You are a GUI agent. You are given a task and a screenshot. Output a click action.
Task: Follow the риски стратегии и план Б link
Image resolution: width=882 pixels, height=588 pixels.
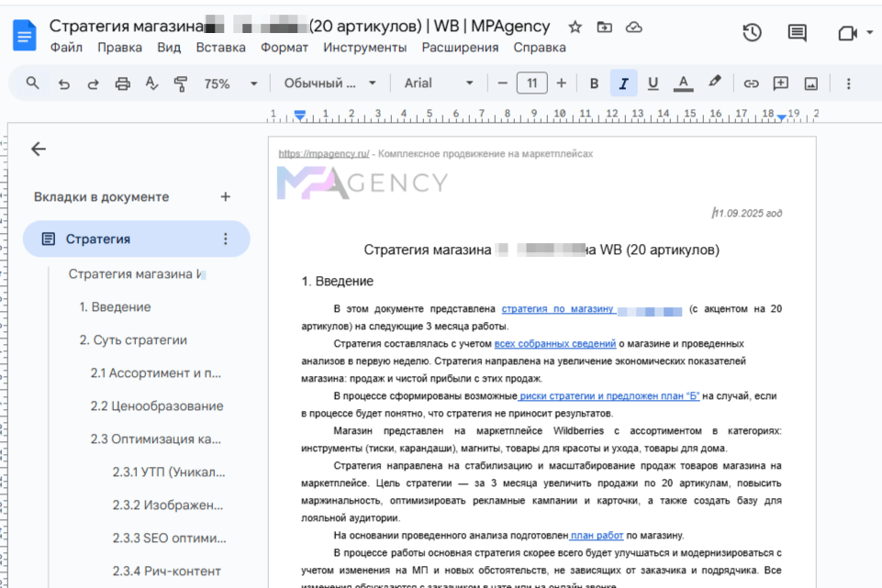click(x=608, y=395)
